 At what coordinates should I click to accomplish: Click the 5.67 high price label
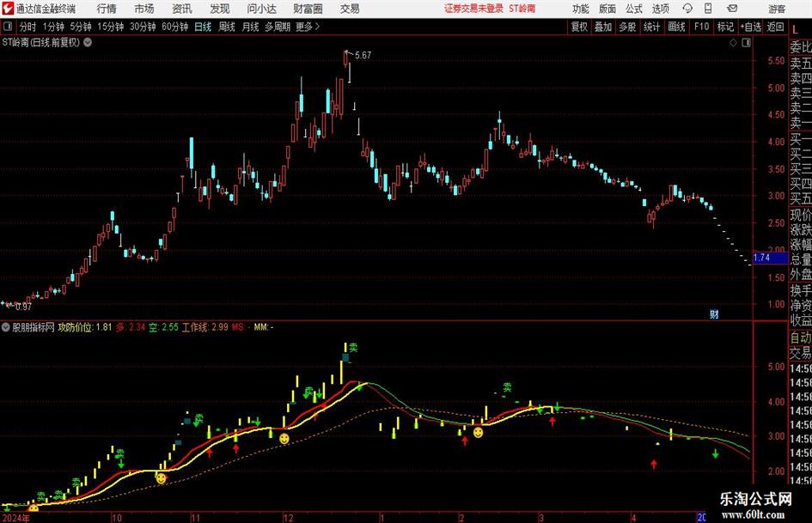(363, 55)
